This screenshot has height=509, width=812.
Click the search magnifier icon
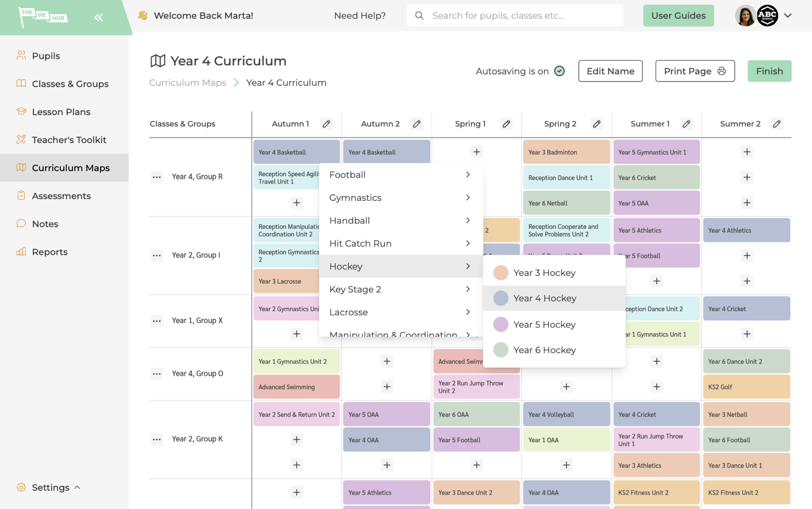coord(419,16)
